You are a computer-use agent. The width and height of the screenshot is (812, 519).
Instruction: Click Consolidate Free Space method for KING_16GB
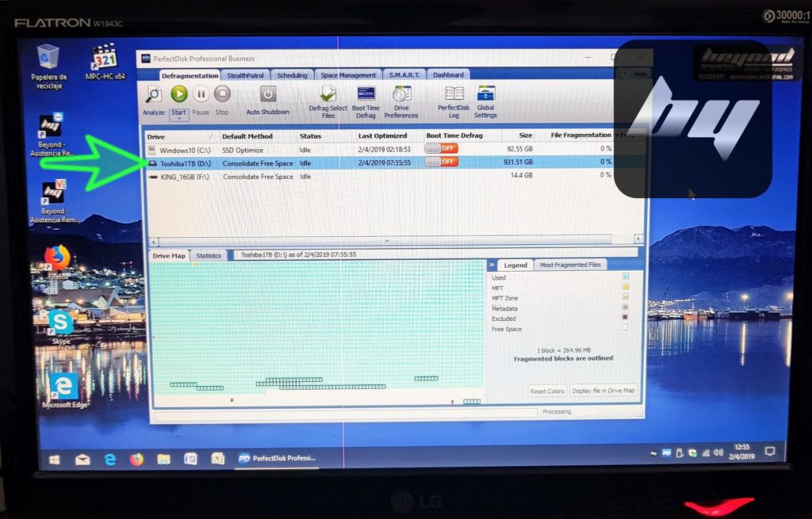coord(258,177)
